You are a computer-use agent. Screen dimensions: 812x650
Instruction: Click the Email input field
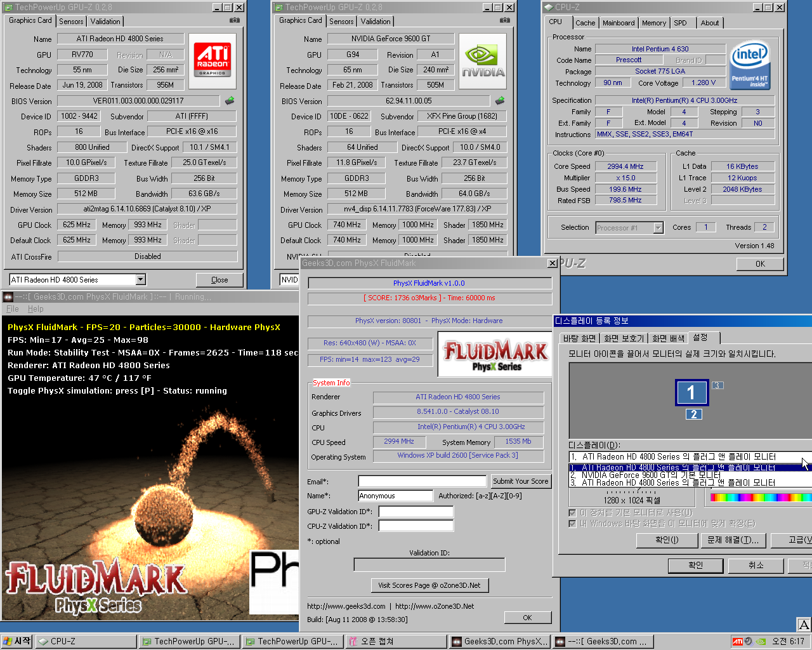pyautogui.click(x=423, y=481)
